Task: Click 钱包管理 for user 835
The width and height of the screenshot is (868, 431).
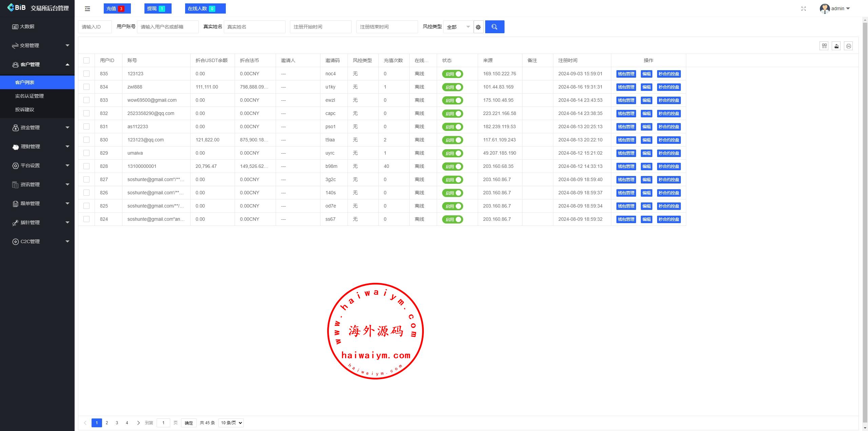Action: tap(626, 74)
